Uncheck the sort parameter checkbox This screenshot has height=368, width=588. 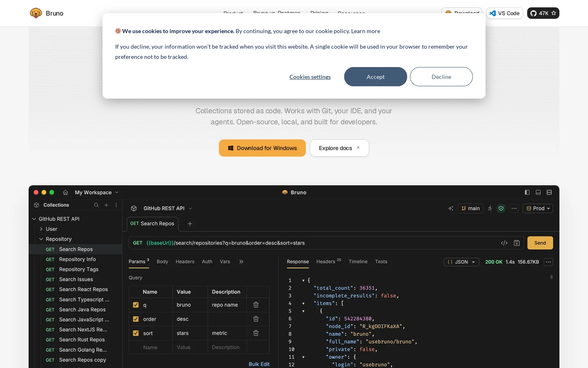[x=136, y=333]
